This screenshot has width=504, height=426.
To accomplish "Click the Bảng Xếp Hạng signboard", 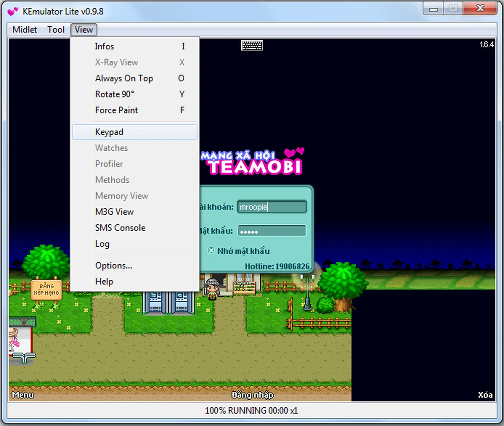I will (x=46, y=290).
